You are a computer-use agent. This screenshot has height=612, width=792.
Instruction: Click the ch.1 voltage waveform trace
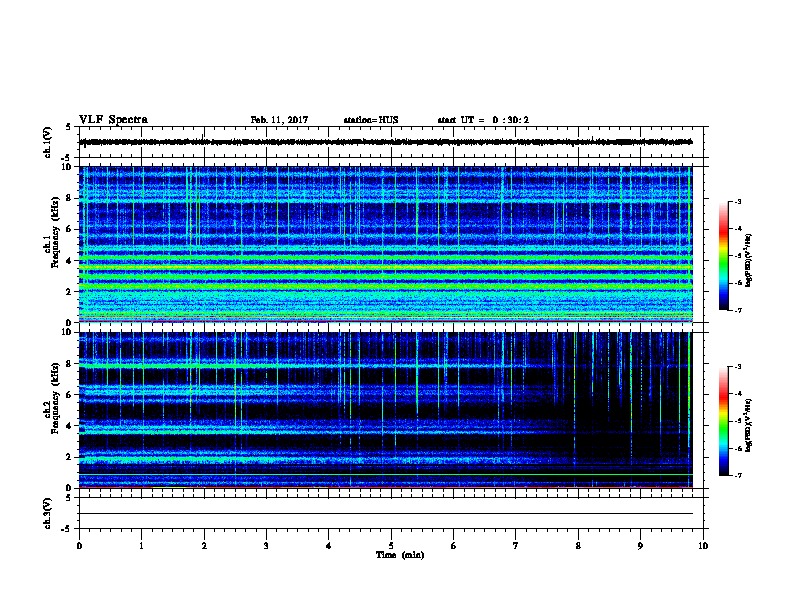tap(386, 142)
